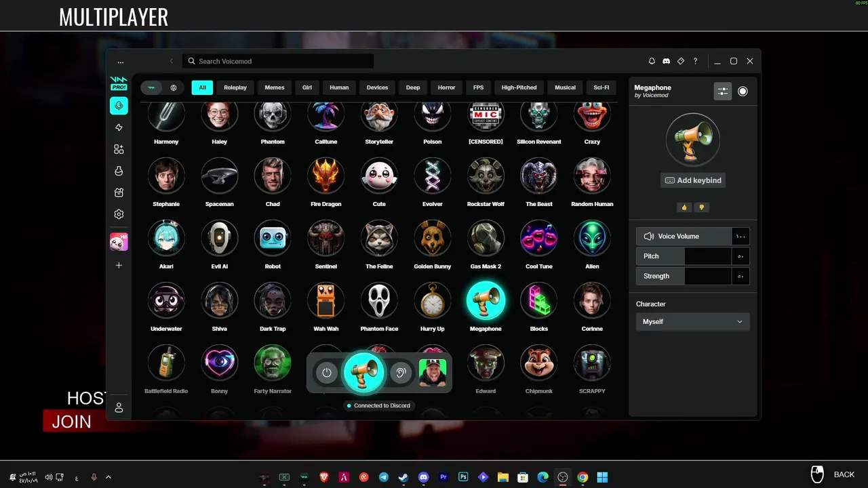The image size is (868, 488).
Task: Click the ticket tag icon in the top bar
Action: 681,61
